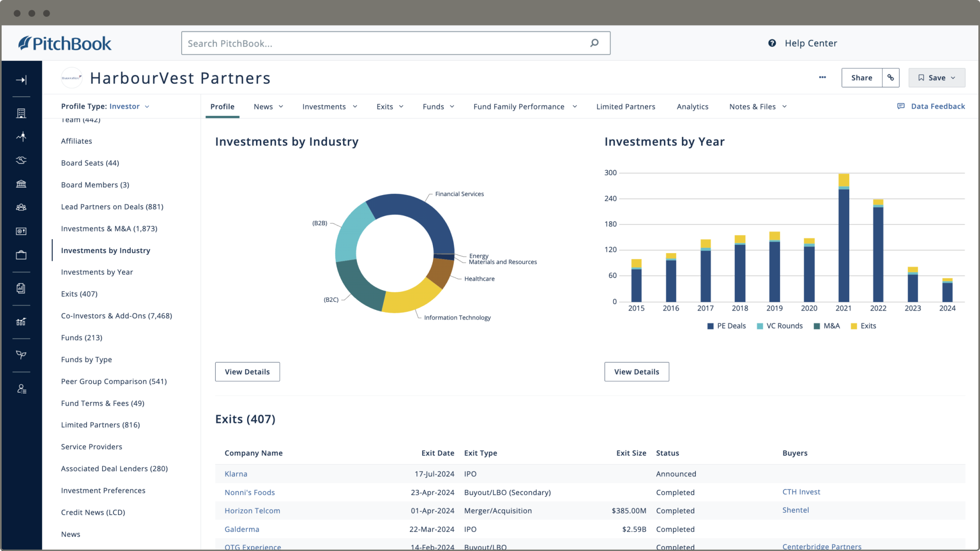Open the handshake icon in sidebar
The image size is (980, 551).
click(21, 160)
